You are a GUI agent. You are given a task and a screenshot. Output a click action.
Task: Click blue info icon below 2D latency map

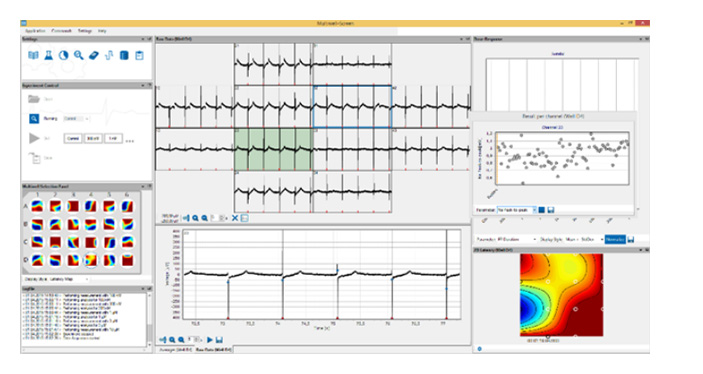click(479, 348)
